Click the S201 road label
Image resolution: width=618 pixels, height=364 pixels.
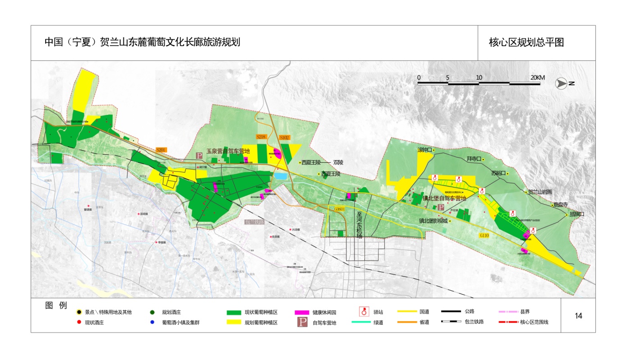(x=161, y=150)
